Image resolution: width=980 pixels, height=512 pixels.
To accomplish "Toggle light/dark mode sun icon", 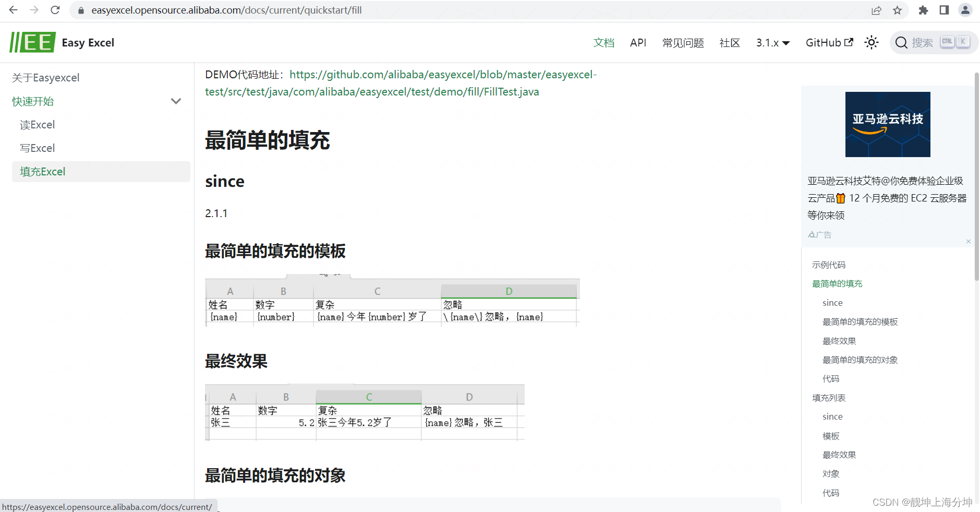I will click(872, 42).
